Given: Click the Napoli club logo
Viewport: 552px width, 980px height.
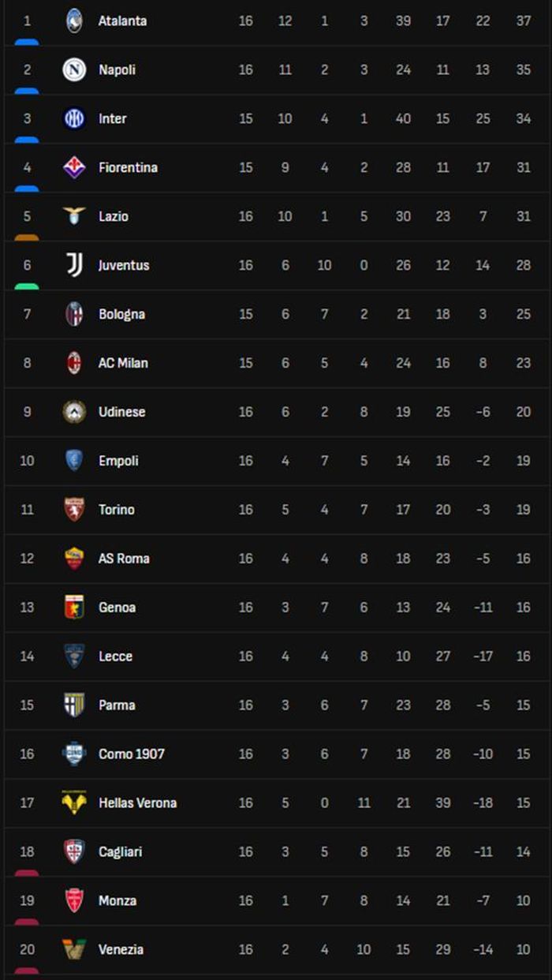Looking at the screenshot, I should [74, 69].
